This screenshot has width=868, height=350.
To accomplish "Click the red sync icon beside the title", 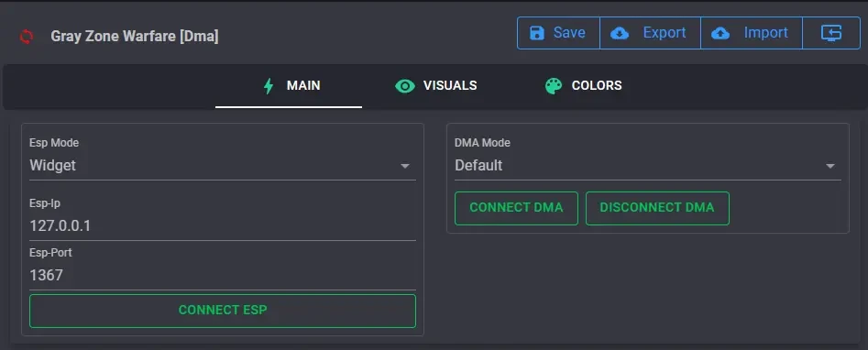I will point(26,37).
